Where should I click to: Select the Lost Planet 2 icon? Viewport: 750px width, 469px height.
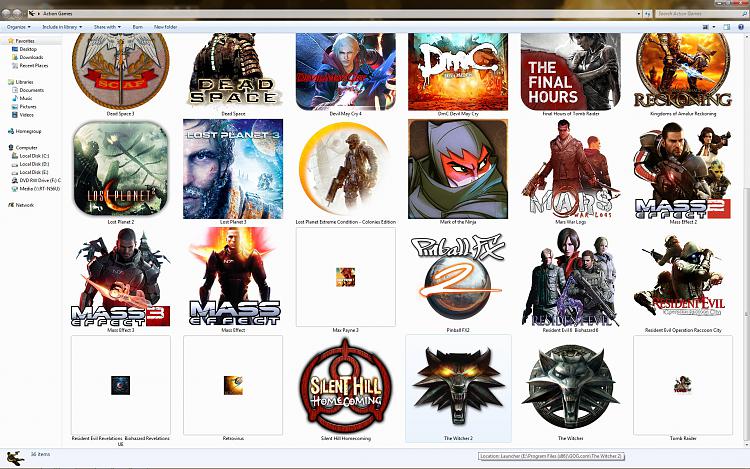click(x=121, y=169)
